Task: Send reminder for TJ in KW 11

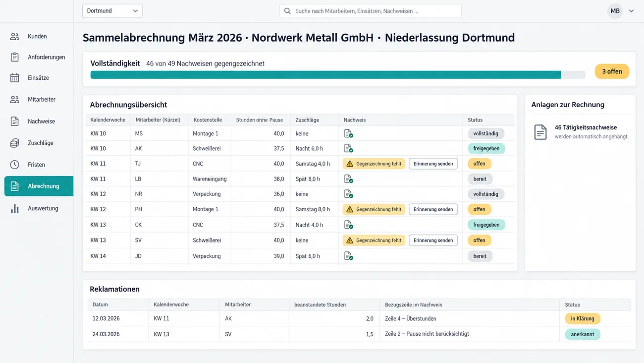Action: click(433, 164)
